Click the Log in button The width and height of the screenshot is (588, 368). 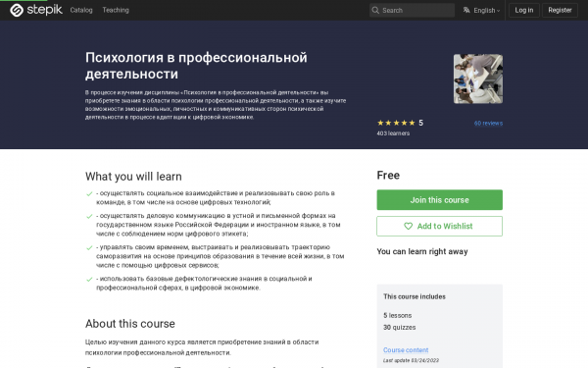(524, 10)
